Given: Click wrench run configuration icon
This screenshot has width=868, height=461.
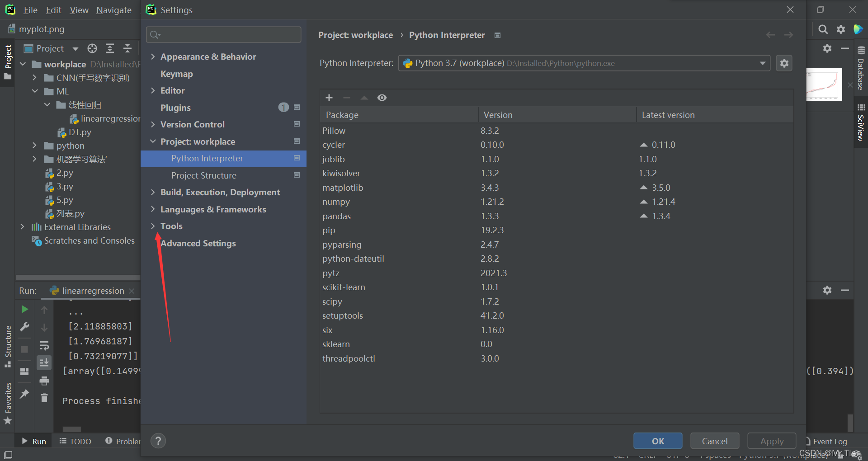Looking at the screenshot, I should click(25, 327).
